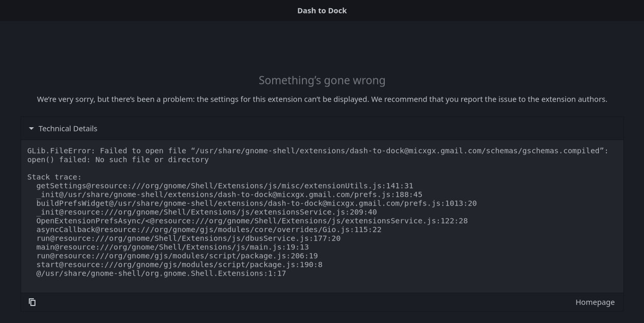The width and height of the screenshot is (644, 323).
Task: Click the "open() failed" error line
Action: click(x=118, y=160)
